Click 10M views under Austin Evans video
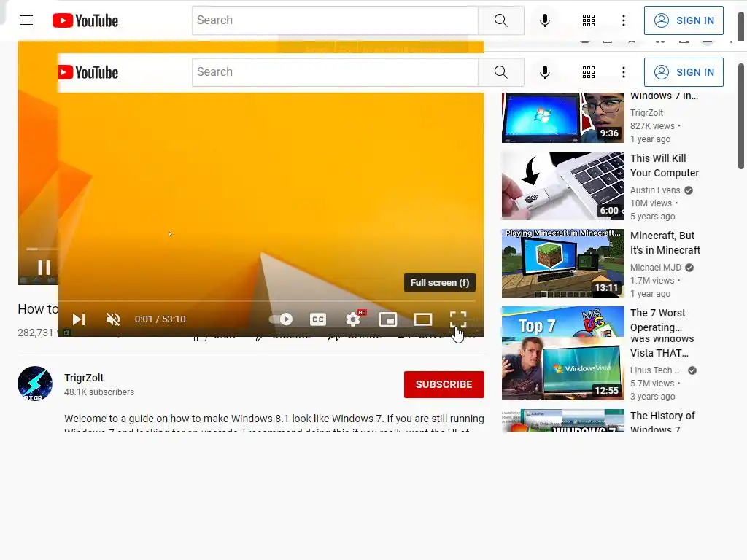This screenshot has width=747, height=560. tap(651, 203)
